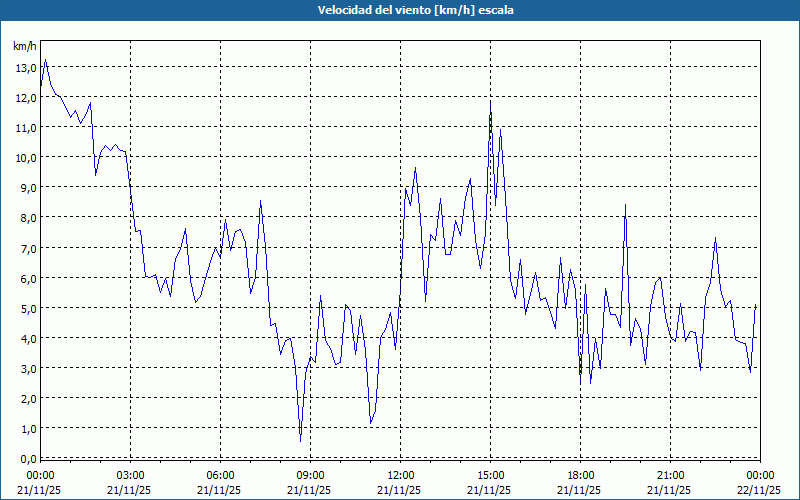
Task: Pick the 12:00 time marker label
Action: click(x=400, y=475)
